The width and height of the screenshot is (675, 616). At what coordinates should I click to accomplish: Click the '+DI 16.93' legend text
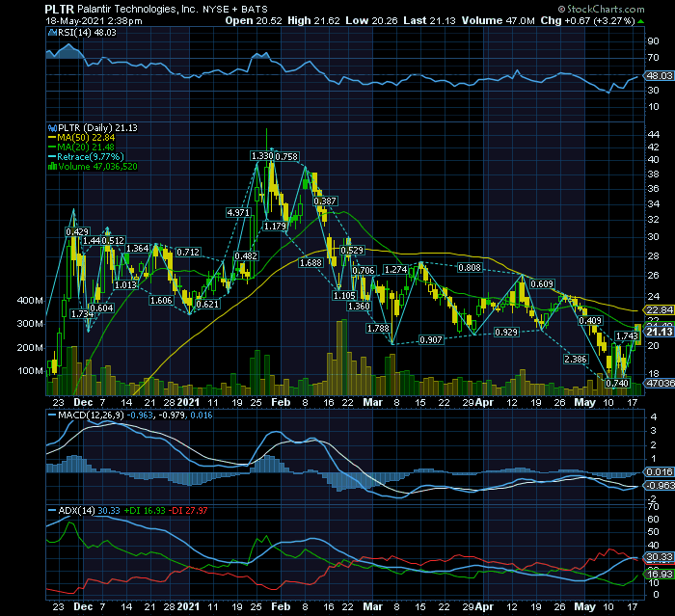[145, 511]
